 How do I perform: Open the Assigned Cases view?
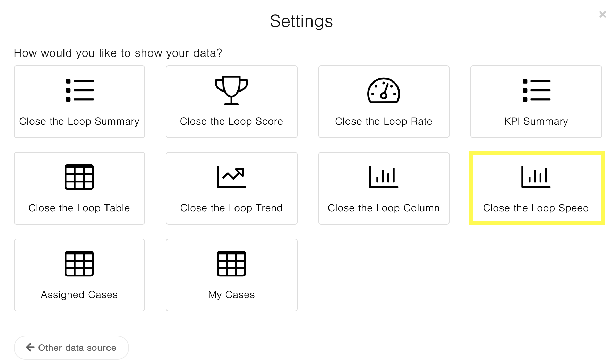point(79,275)
